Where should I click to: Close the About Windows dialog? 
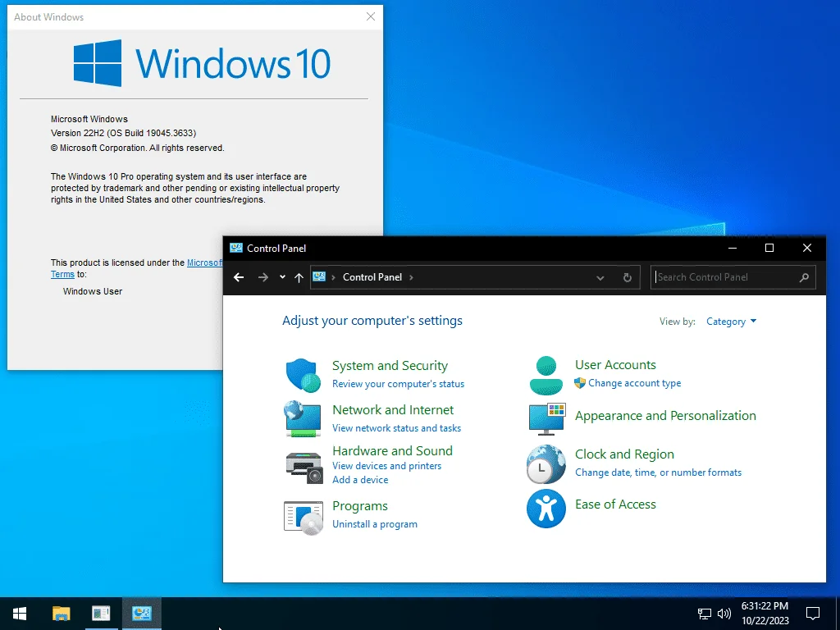(x=371, y=16)
